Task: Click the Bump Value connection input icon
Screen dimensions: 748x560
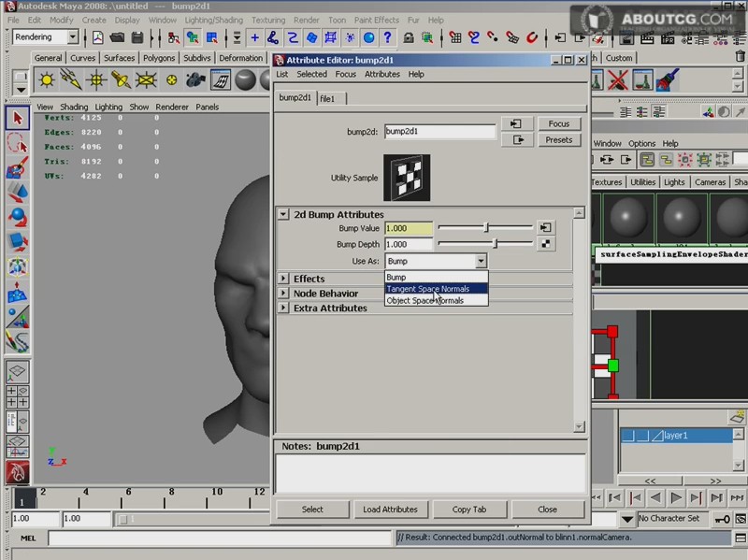Action: (x=546, y=228)
